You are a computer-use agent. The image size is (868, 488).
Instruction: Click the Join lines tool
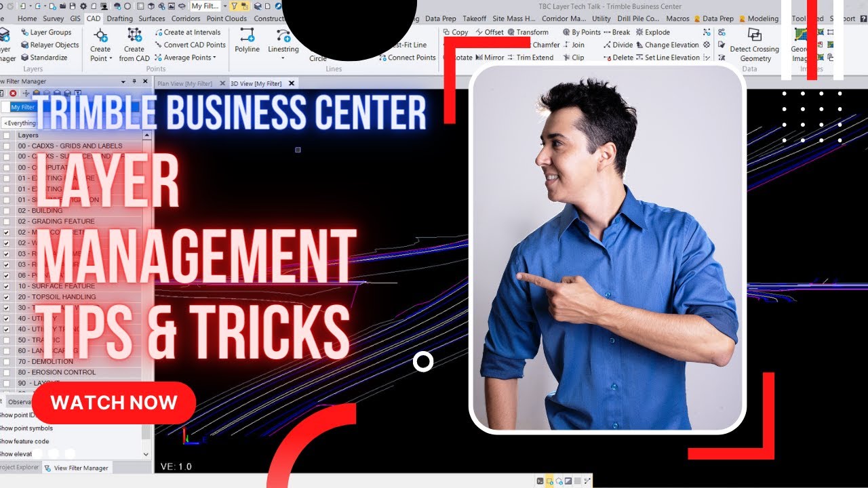click(x=574, y=45)
